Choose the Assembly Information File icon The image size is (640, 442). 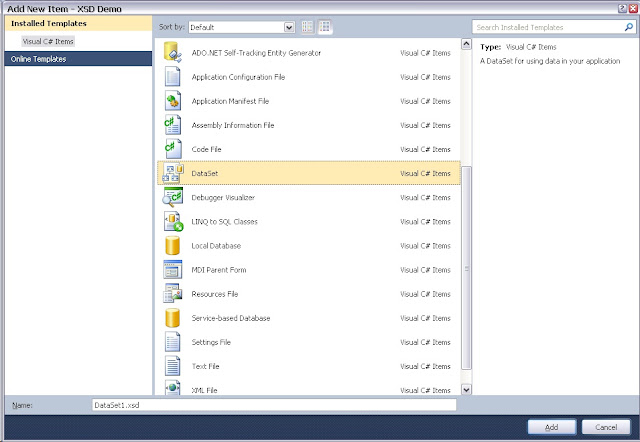coord(172,125)
